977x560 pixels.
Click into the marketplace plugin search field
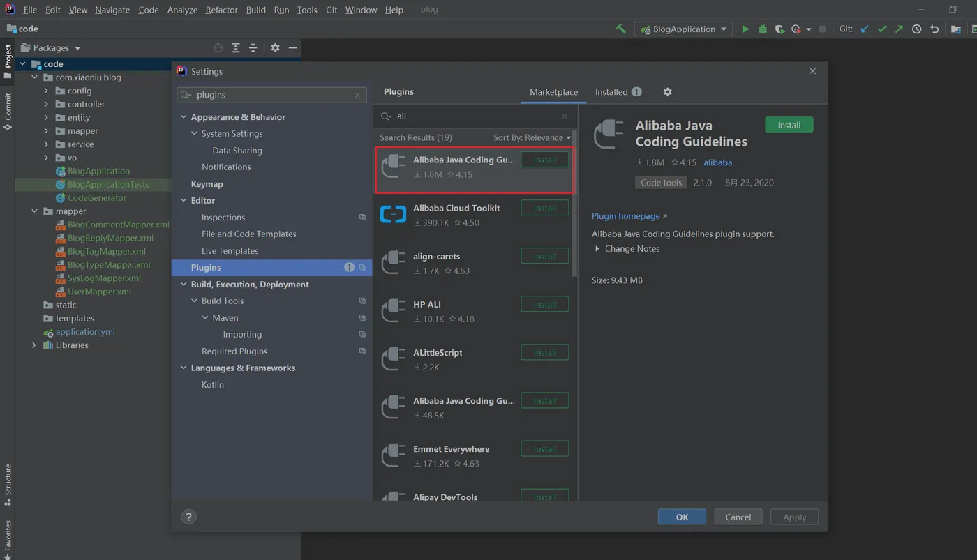click(x=475, y=116)
